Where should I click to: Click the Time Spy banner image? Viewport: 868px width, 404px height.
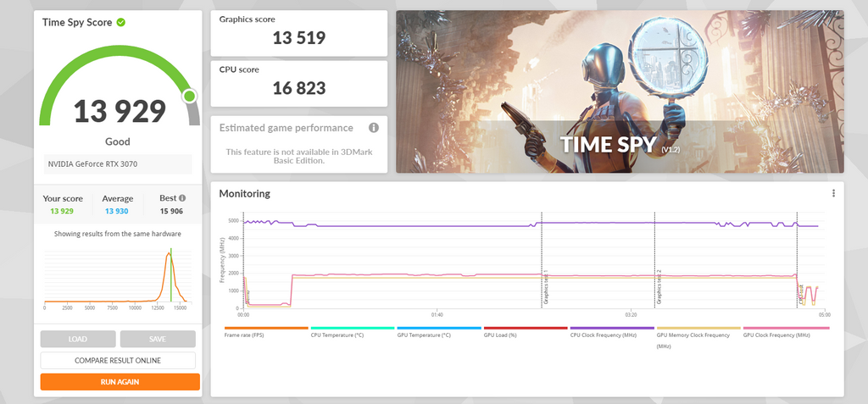pyautogui.click(x=620, y=91)
